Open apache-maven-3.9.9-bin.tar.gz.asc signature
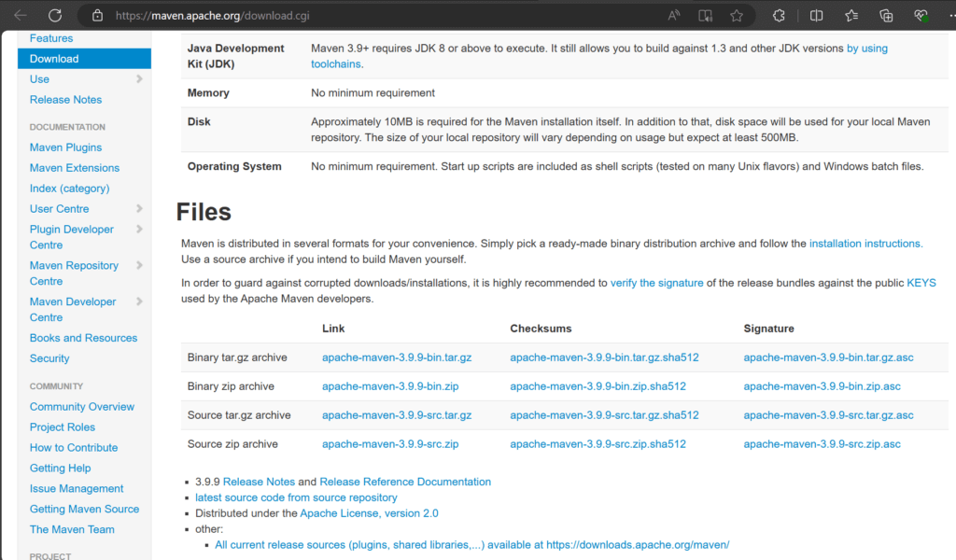This screenshot has height=560, width=956. coord(829,357)
